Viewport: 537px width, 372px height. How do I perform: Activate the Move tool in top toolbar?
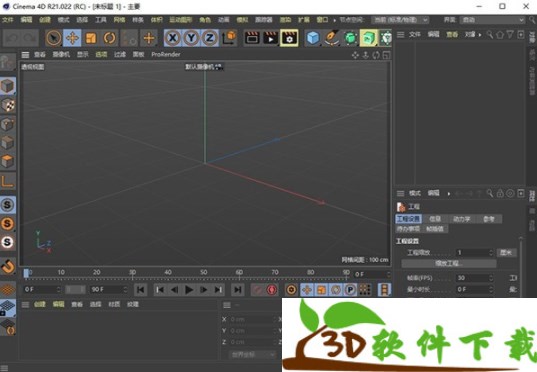pyautogui.click(x=72, y=38)
